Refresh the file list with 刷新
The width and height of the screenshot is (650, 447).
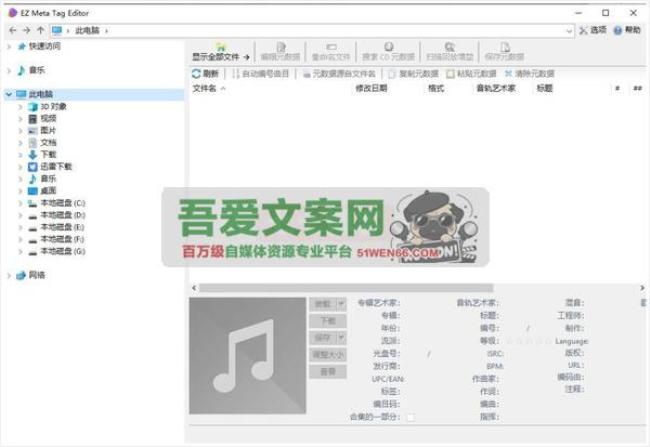pos(205,74)
